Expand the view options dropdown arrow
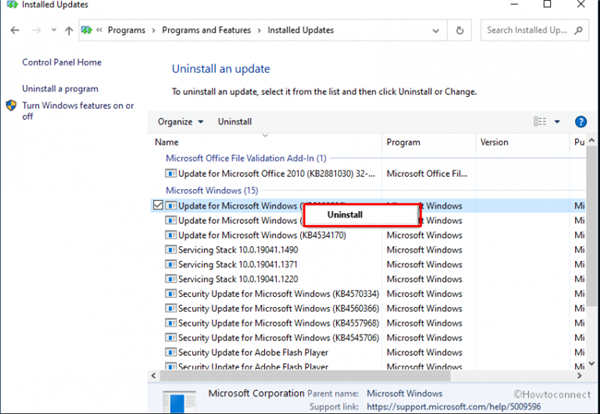Viewport: 600px width, 414px height. [x=557, y=122]
